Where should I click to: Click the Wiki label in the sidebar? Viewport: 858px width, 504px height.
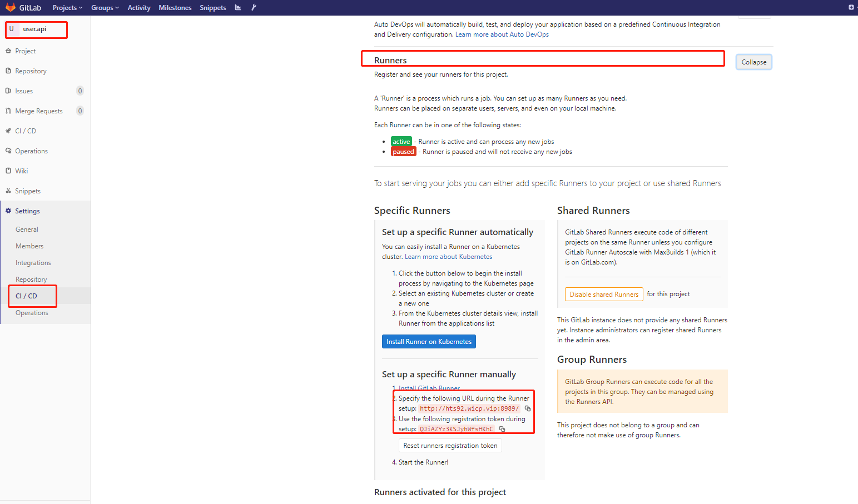pyautogui.click(x=22, y=171)
